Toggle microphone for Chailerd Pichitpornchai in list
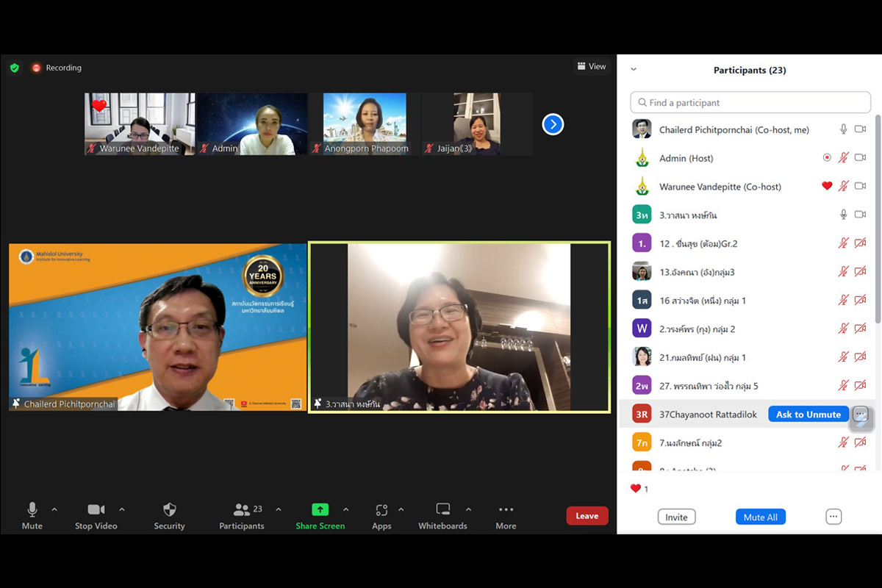 tap(844, 129)
